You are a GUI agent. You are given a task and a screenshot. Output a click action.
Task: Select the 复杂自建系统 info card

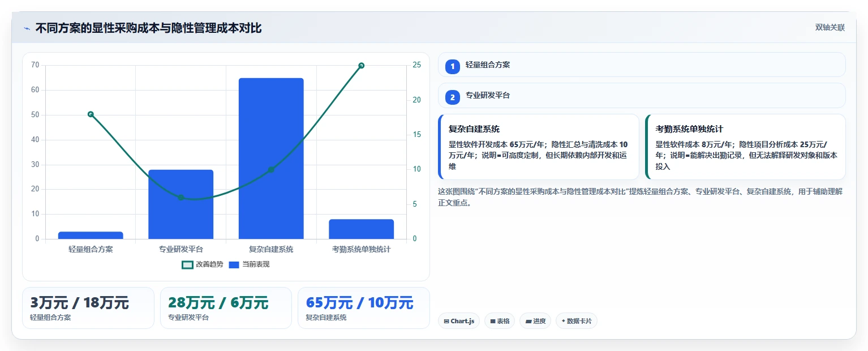[539, 147]
